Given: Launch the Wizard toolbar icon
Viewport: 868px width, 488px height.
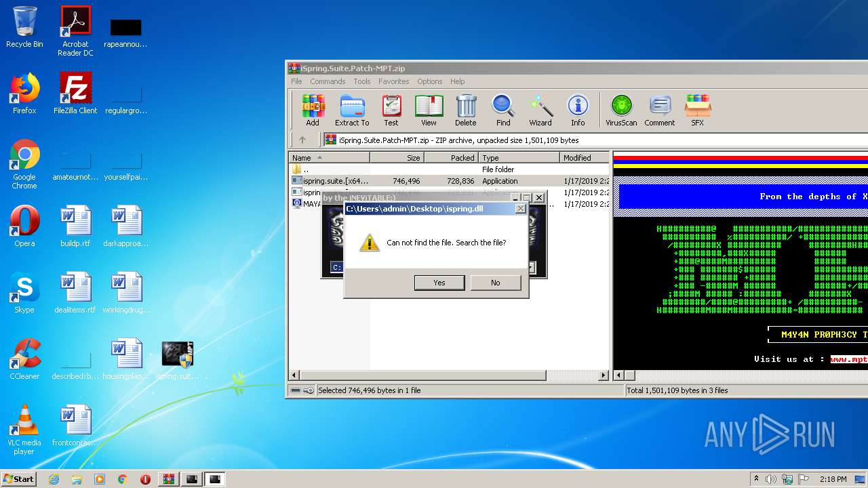Looking at the screenshot, I should tap(540, 110).
